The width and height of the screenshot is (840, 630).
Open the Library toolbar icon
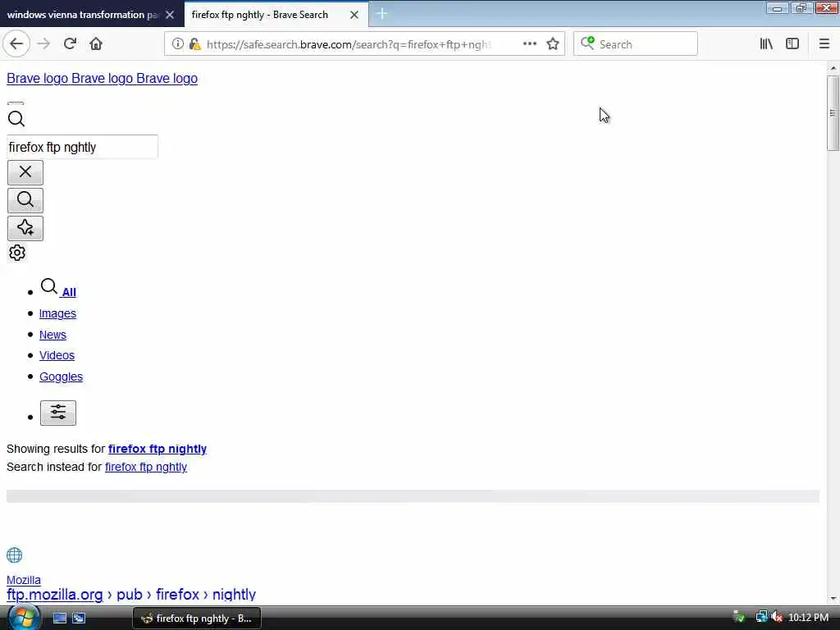[x=766, y=44]
